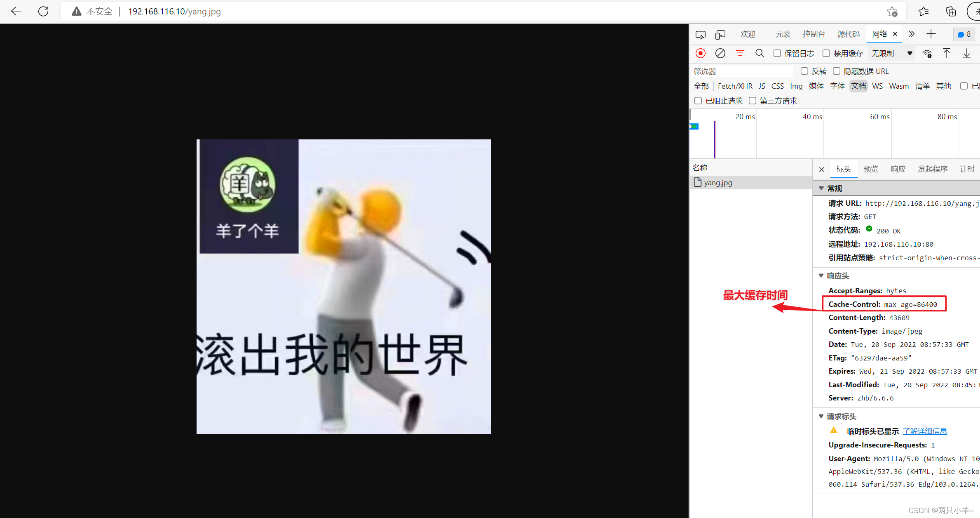Switch to the 控制台 tab
Image resolution: width=980 pixels, height=518 pixels.
click(814, 34)
